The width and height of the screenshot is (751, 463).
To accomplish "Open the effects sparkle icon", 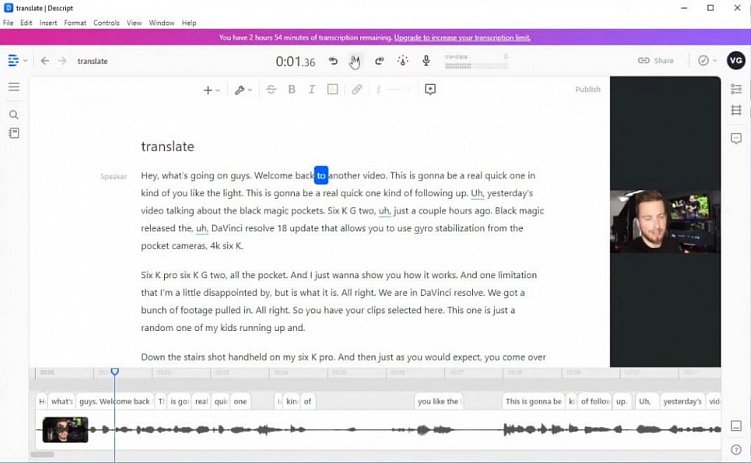I will pyautogui.click(x=403, y=61).
